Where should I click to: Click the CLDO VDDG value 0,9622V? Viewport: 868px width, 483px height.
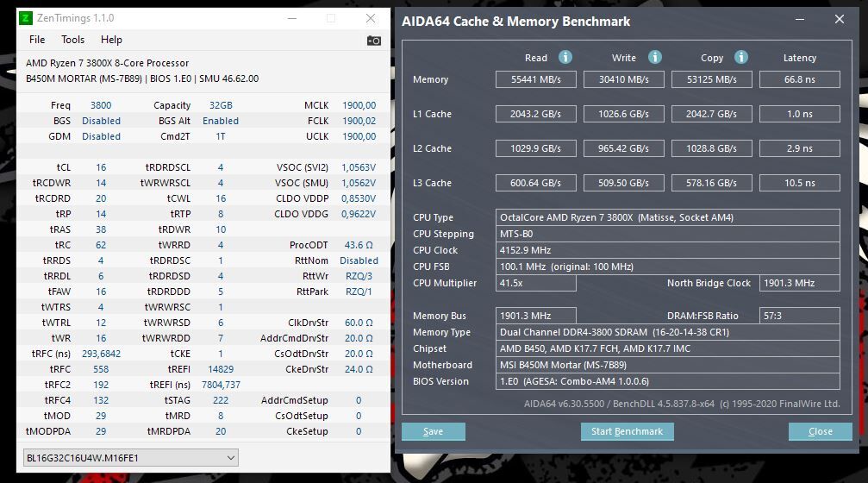click(359, 214)
